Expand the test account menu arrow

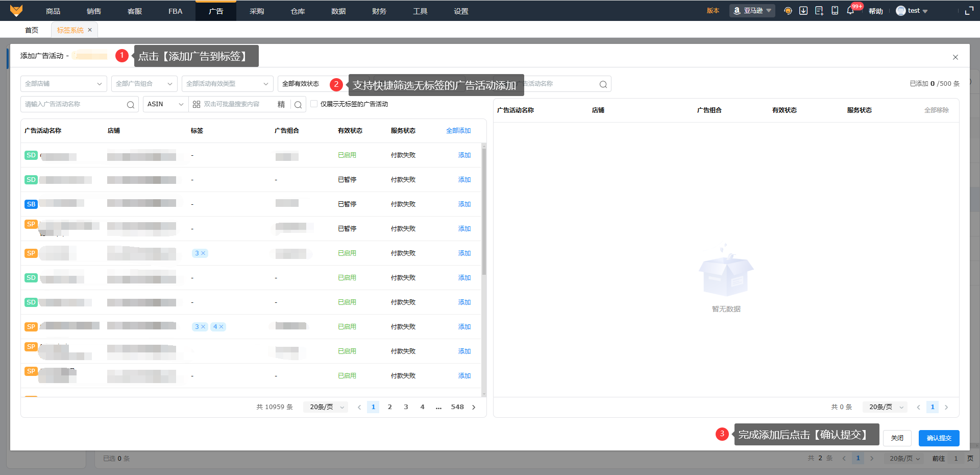[x=925, y=11]
